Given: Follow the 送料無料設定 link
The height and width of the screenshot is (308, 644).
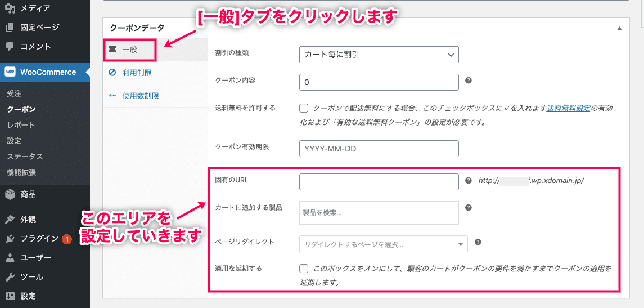Looking at the screenshot, I should [x=568, y=109].
